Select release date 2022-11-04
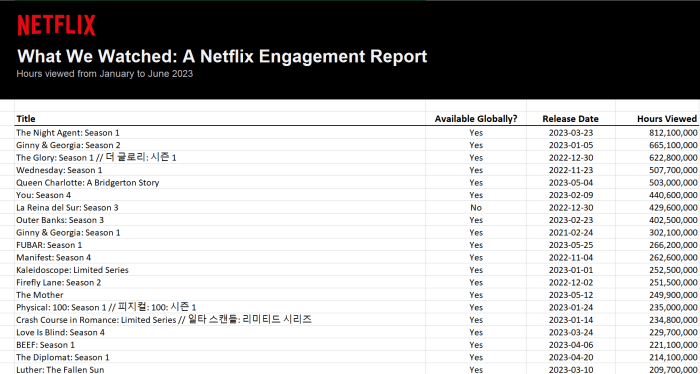 pyautogui.click(x=571, y=258)
